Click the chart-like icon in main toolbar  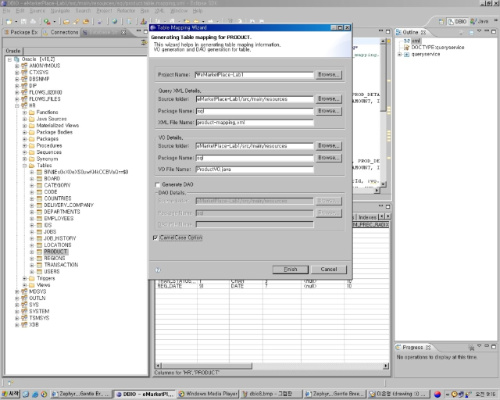pyautogui.click(x=144, y=22)
